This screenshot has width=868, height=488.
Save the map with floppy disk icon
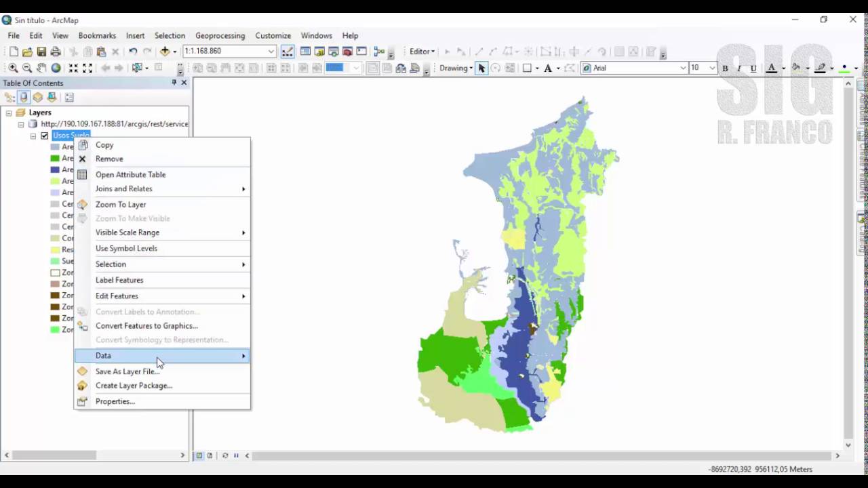click(x=41, y=52)
